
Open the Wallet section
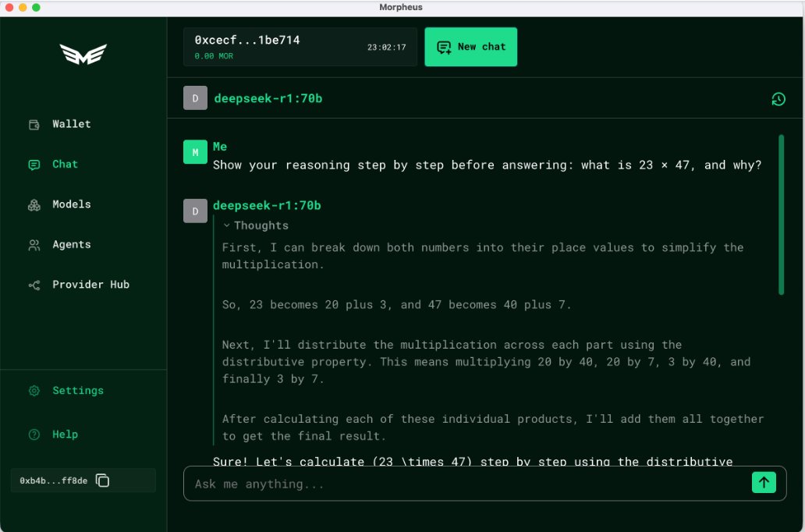[x=71, y=124]
